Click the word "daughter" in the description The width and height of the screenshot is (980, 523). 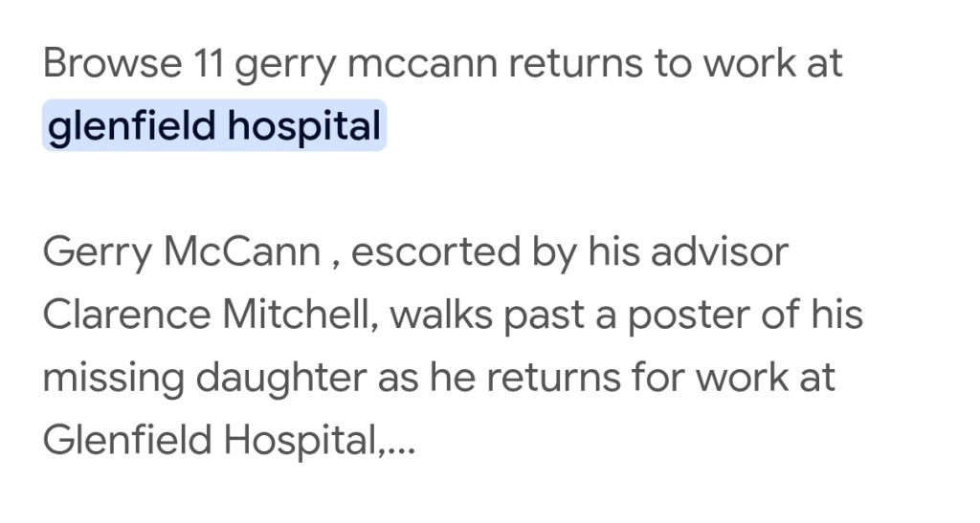[278, 377]
